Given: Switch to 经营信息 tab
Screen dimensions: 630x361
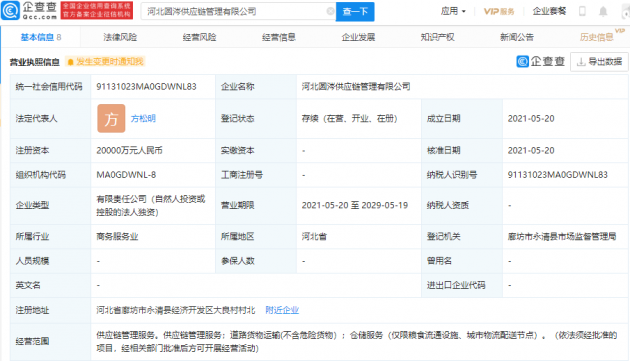Looking at the screenshot, I should [279, 37].
